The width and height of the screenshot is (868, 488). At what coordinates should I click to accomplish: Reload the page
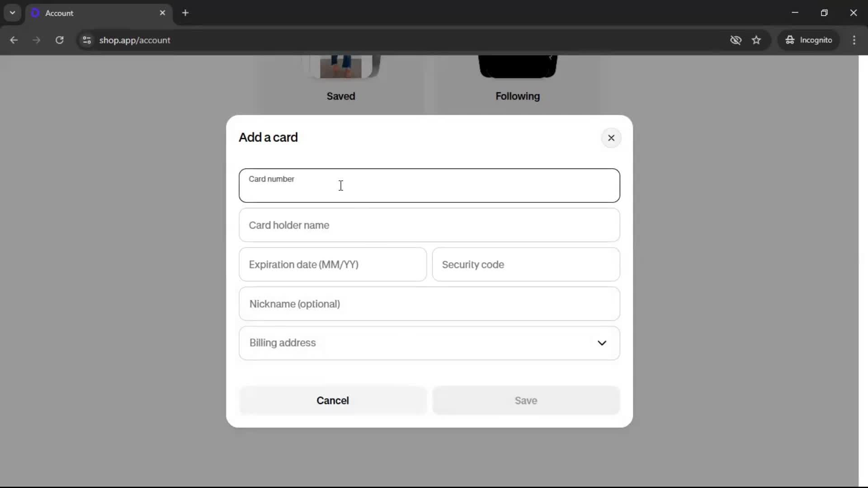tap(59, 40)
